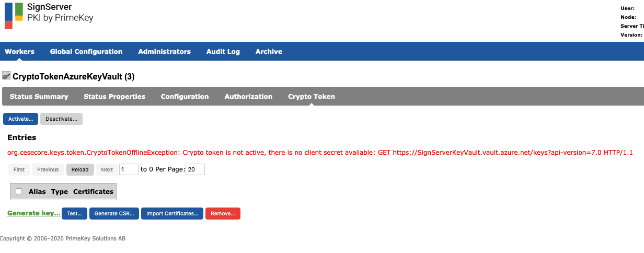
Task: Click the Generate key link
Action: 34,213
